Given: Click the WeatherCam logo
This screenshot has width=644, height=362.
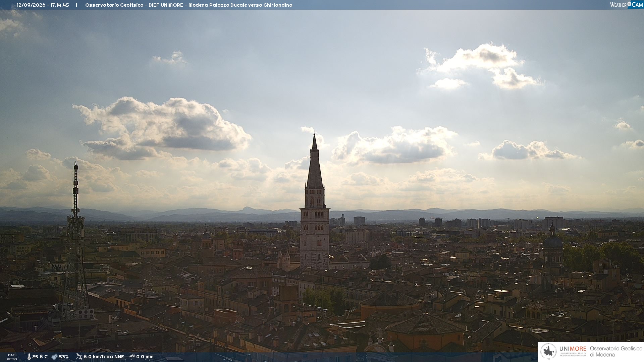Looking at the screenshot, I should point(627,5).
